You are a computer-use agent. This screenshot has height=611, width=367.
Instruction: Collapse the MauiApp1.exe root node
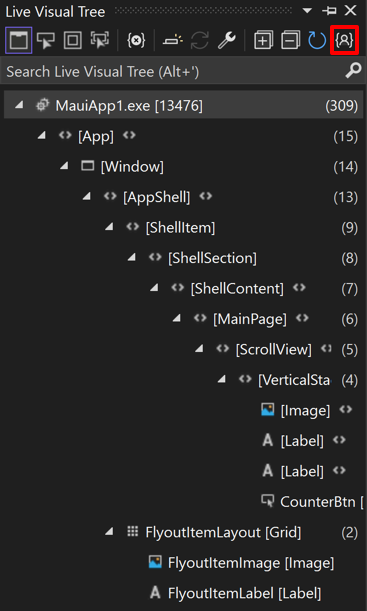pyautogui.click(x=19, y=105)
